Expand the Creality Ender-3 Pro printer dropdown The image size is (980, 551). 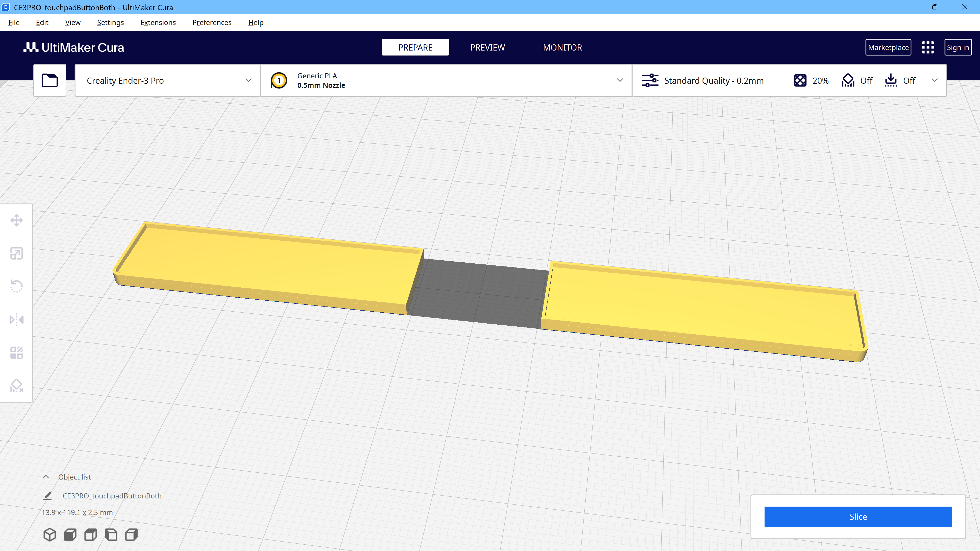coord(167,80)
